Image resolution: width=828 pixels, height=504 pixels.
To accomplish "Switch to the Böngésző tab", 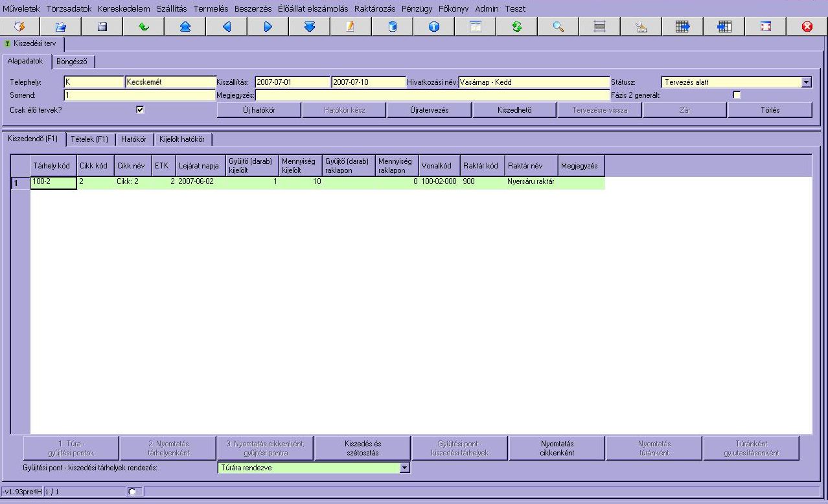I will coord(73,62).
